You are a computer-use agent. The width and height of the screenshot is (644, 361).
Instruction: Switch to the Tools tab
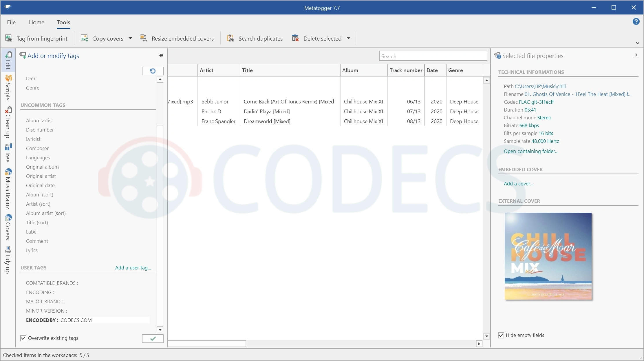[x=63, y=22]
